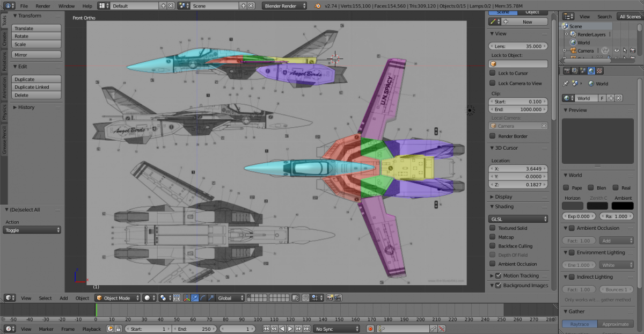Click the Duplicate Linked button

36,87
